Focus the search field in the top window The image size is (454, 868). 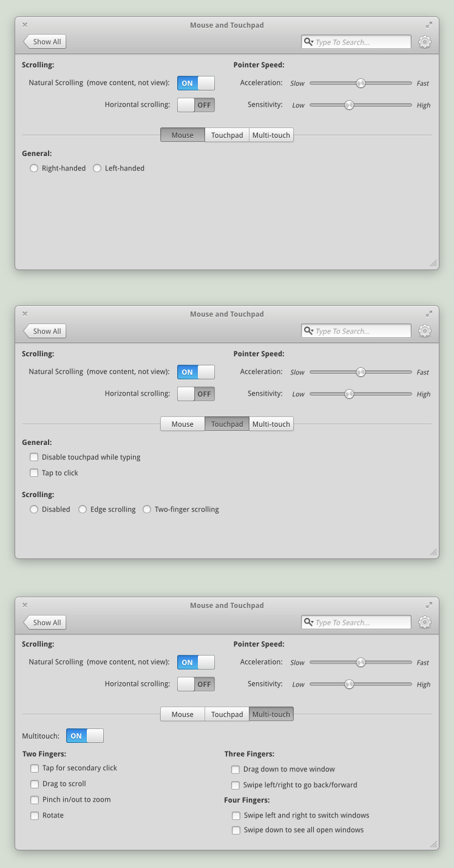(x=356, y=42)
